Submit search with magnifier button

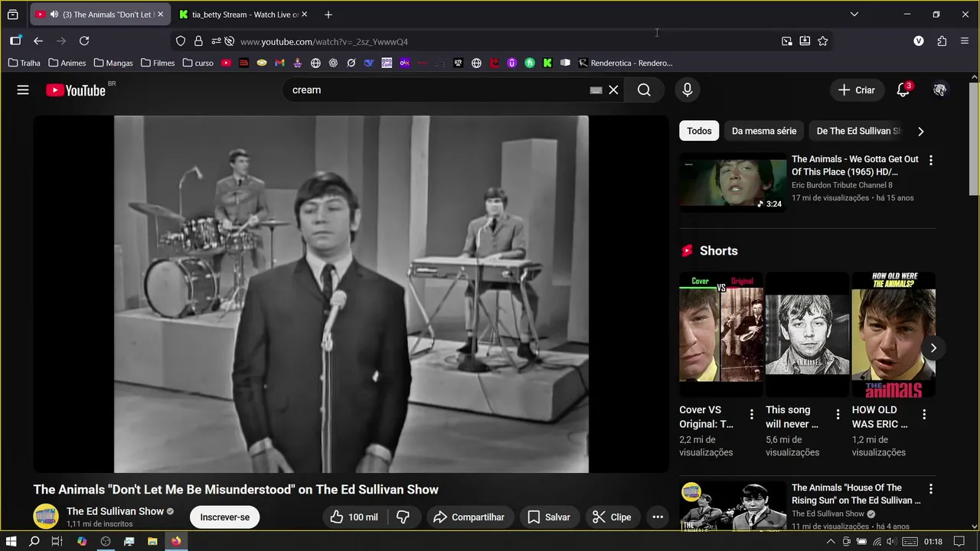tap(644, 90)
